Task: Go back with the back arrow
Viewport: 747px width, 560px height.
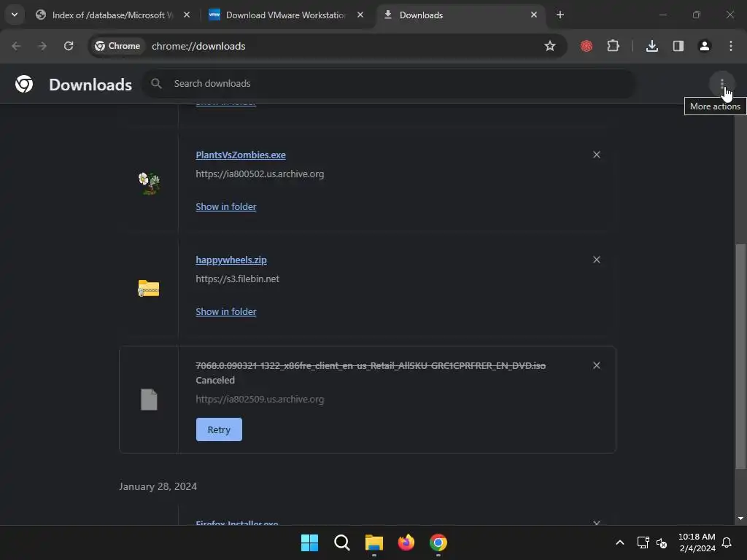Action: [x=16, y=46]
